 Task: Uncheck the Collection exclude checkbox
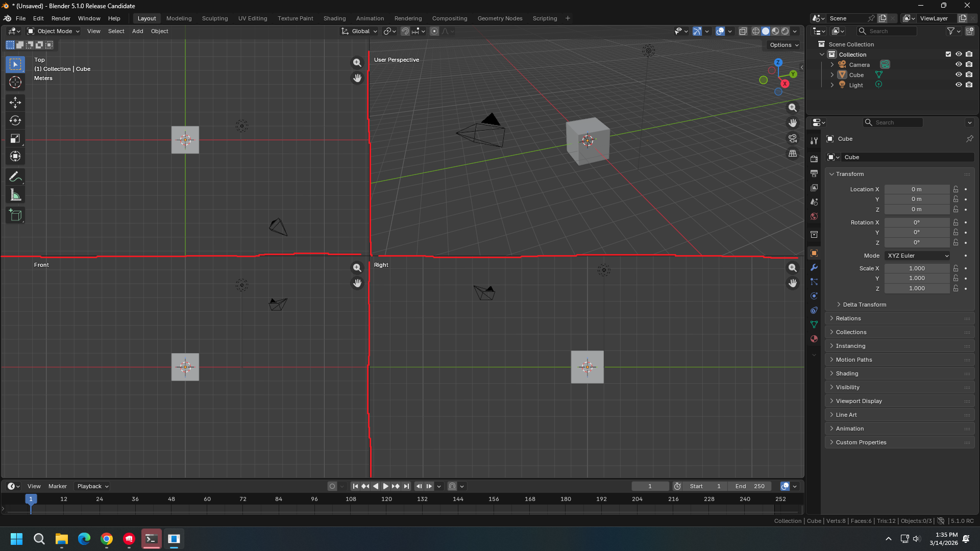948,54
